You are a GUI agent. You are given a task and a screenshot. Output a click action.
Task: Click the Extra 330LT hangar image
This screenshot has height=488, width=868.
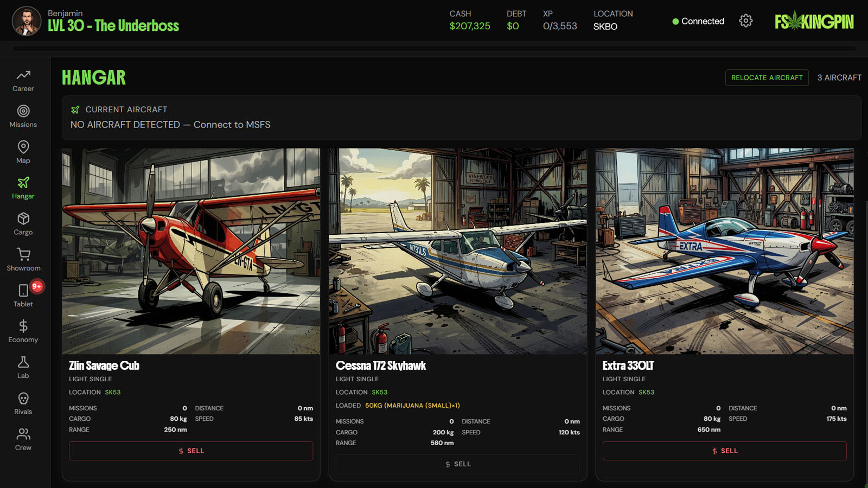coord(725,252)
